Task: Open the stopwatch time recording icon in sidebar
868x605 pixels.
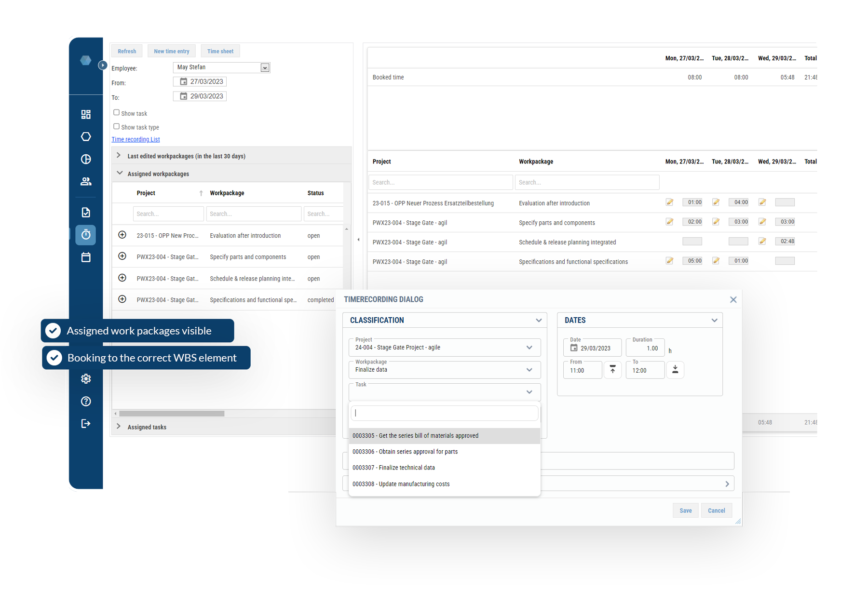Action: click(86, 235)
